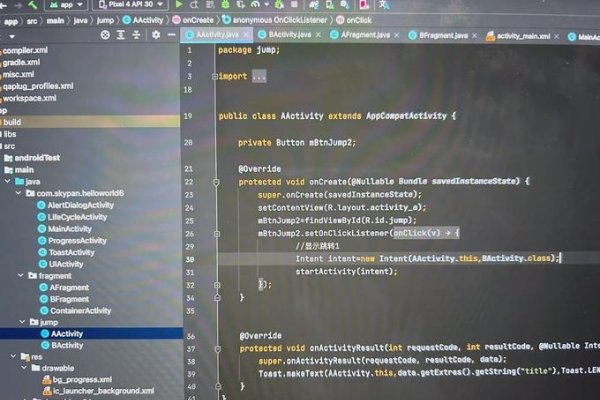Navigate back with the left arrow
This screenshot has width=600, height=400.
(x=3, y=5)
